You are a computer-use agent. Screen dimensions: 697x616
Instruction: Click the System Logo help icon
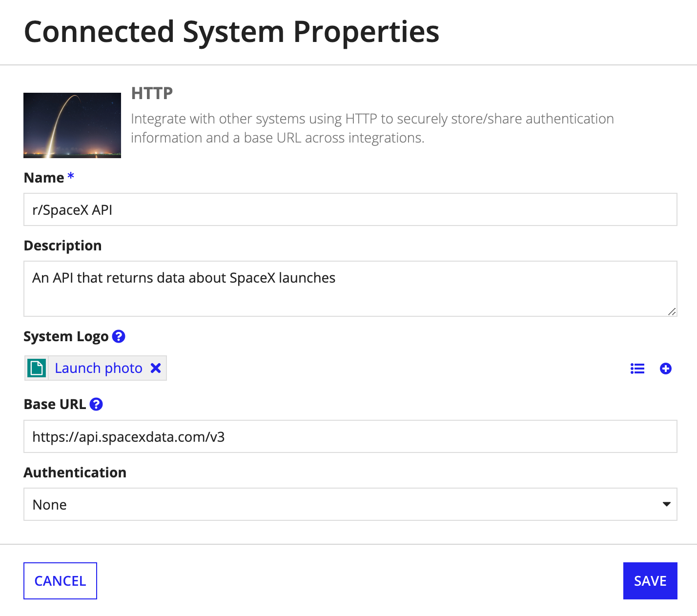(119, 336)
